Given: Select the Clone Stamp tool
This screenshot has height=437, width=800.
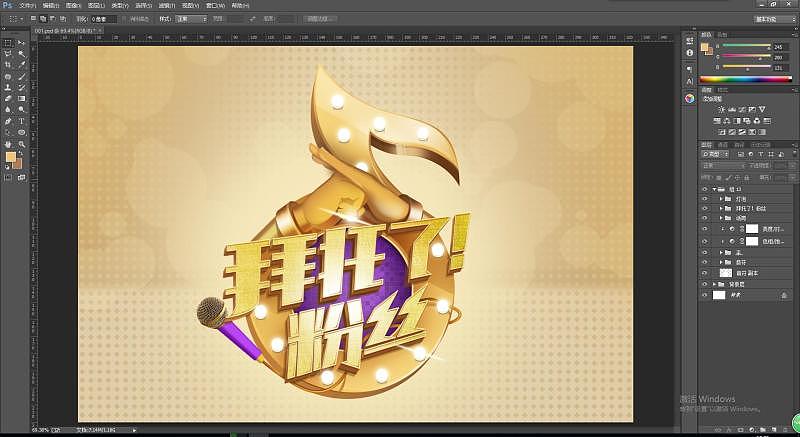Looking at the screenshot, I should point(8,88).
